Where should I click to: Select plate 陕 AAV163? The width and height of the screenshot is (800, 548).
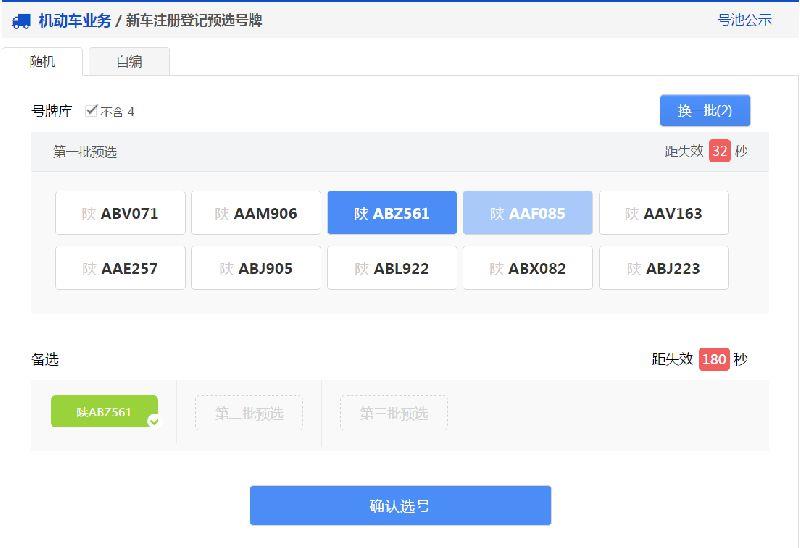coord(664,213)
